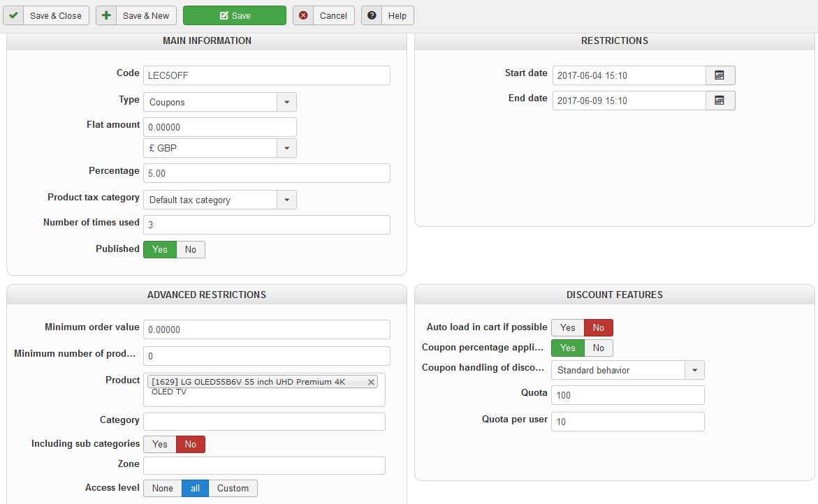
Task: Click into the Code field LEC5OFF
Action: click(266, 75)
